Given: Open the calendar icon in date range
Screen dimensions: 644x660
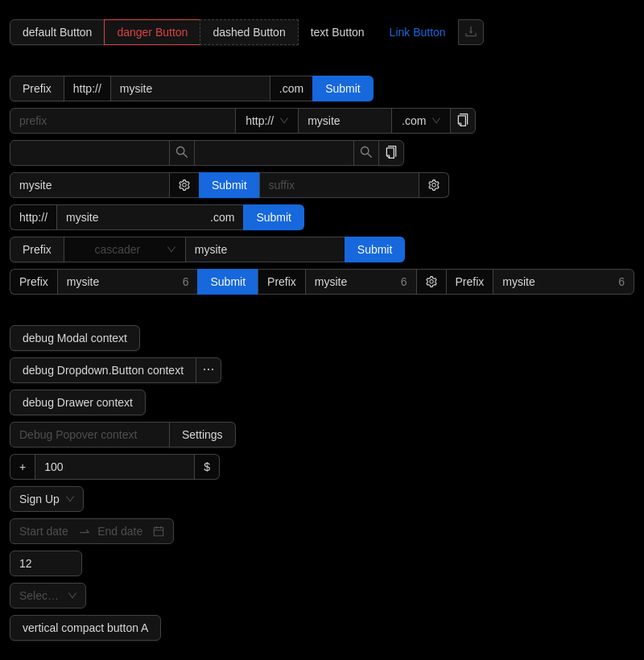Looking at the screenshot, I should [159, 531].
